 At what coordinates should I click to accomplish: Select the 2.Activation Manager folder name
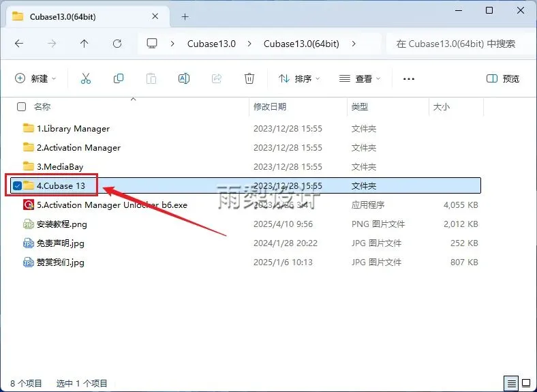click(79, 148)
